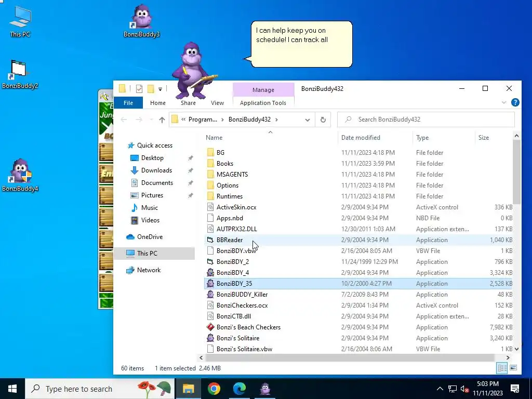Screen dimensions: 532x399
Task: Select the Runtimes folder
Action: tap(229, 196)
